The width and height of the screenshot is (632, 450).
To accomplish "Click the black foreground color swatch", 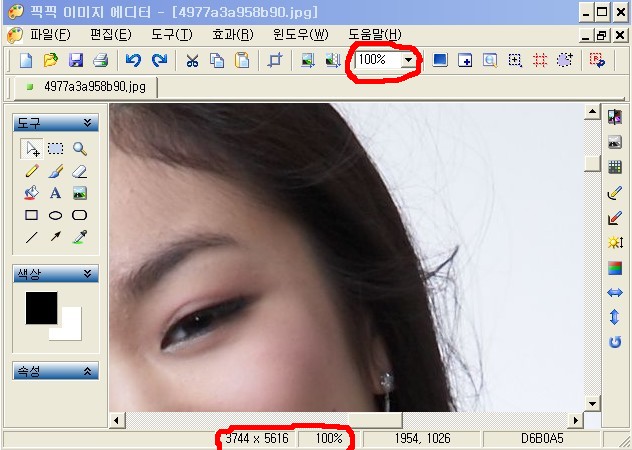I will (42, 308).
